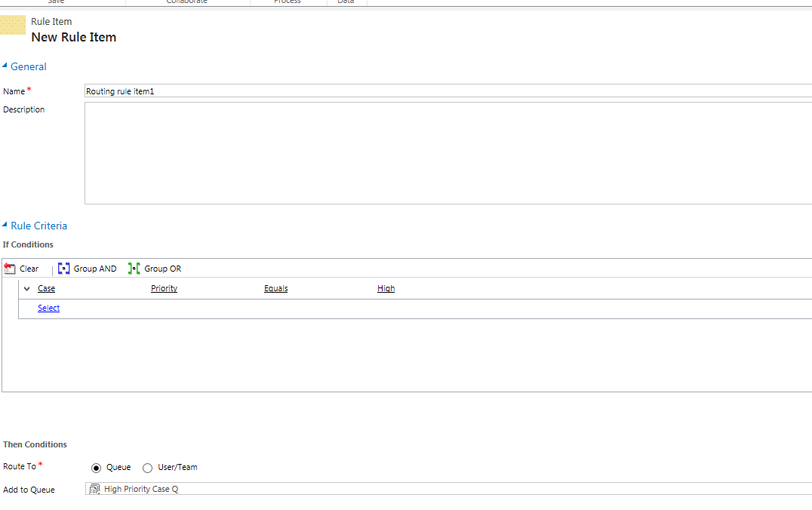Open the Data tab on the ribbon
The width and height of the screenshot is (812, 510).
(346, 2)
